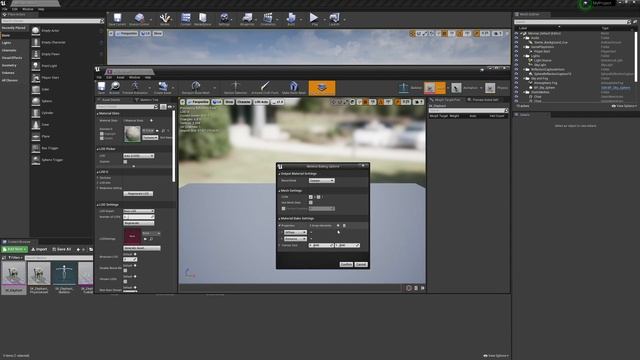The image size is (640, 360).
Task: Open Bake Mode dropdown in dialog
Action: click(322, 180)
